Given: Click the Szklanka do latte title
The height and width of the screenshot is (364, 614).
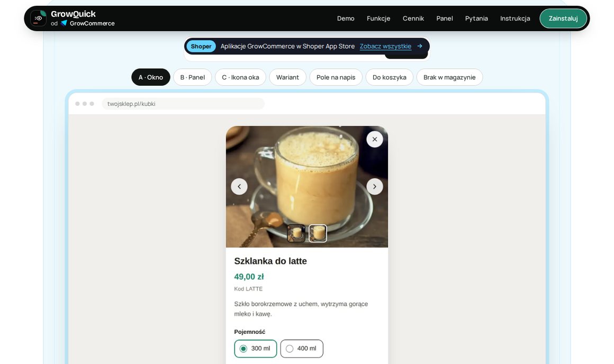Looking at the screenshot, I should tap(270, 261).
